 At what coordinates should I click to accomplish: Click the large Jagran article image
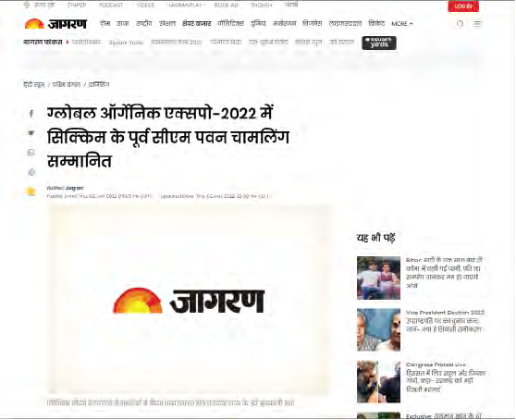coord(190,299)
